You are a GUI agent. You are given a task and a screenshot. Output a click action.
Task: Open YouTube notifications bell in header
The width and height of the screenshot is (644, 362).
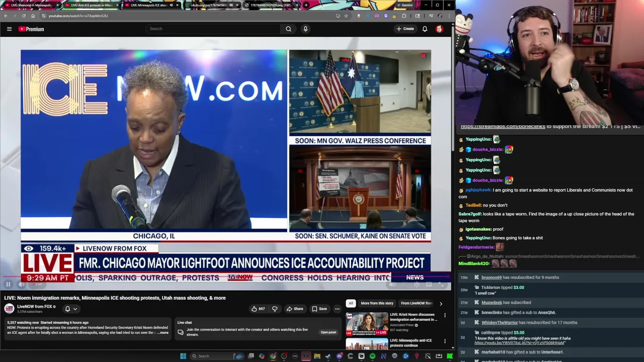pyautogui.click(x=425, y=29)
